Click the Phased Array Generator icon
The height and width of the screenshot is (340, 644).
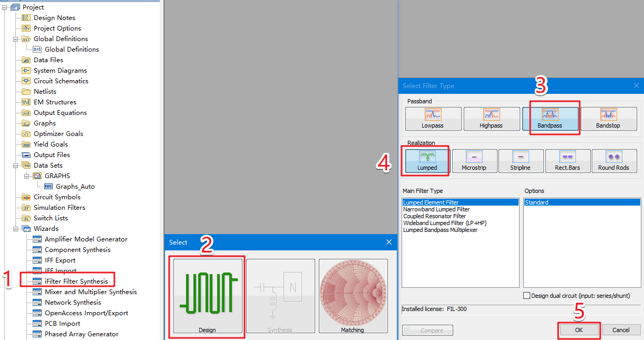click(x=37, y=334)
